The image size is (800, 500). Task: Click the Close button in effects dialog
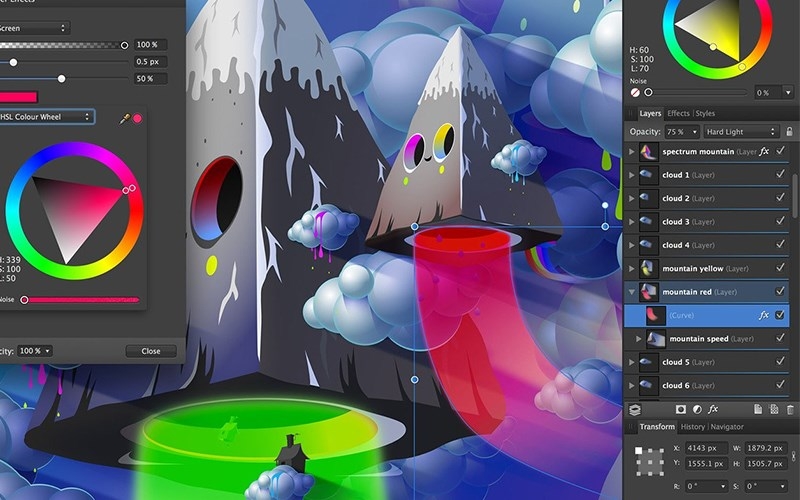pyautogui.click(x=151, y=351)
